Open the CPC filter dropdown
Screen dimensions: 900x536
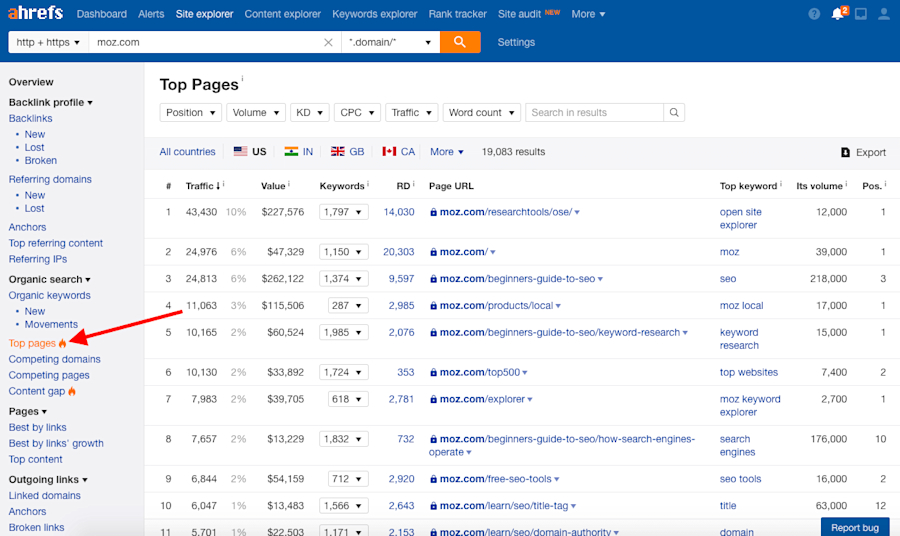[x=357, y=112]
